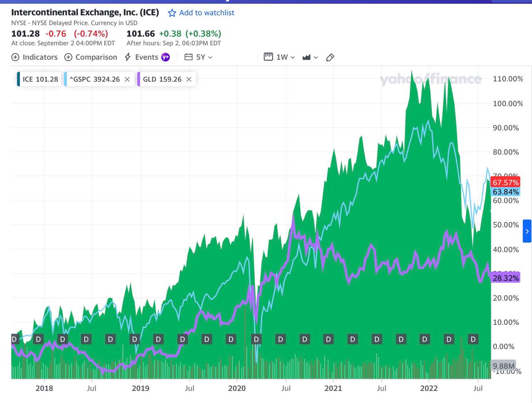
Task: Click the 110.00% axis label
Action: click(508, 79)
